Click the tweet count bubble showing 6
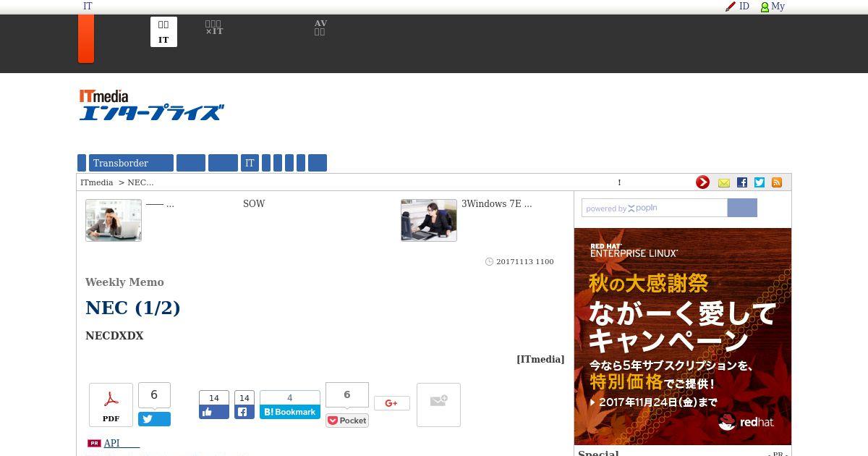Image resolution: width=868 pixels, height=456 pixels. click(x=154, y=395)
